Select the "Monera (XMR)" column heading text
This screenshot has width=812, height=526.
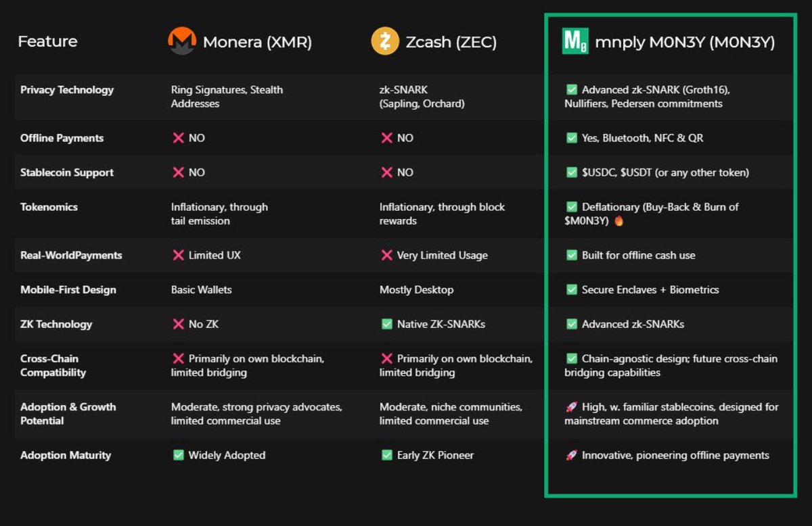pyautogui.click(x=257, y=42)
